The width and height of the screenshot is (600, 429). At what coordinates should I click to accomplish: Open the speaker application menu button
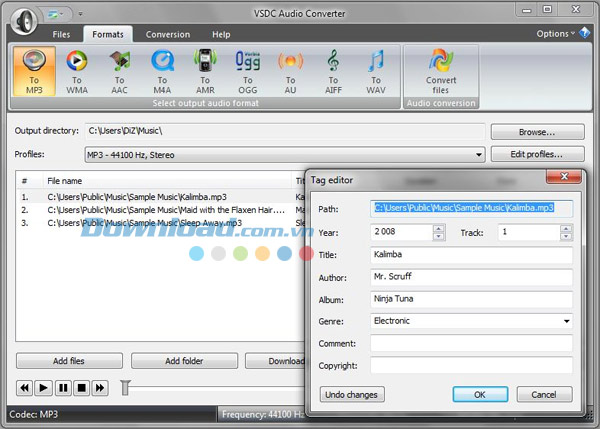coord(24,20)
